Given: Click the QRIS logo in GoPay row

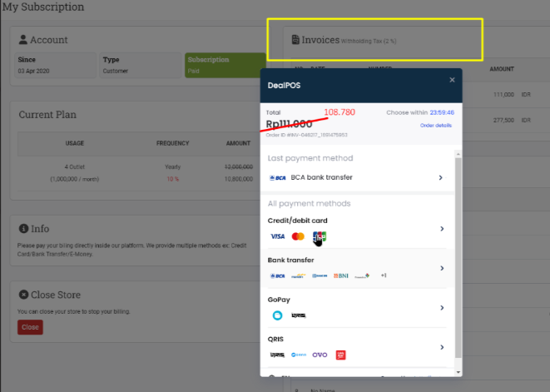Looking at the screenshot, I should (299, 315).
